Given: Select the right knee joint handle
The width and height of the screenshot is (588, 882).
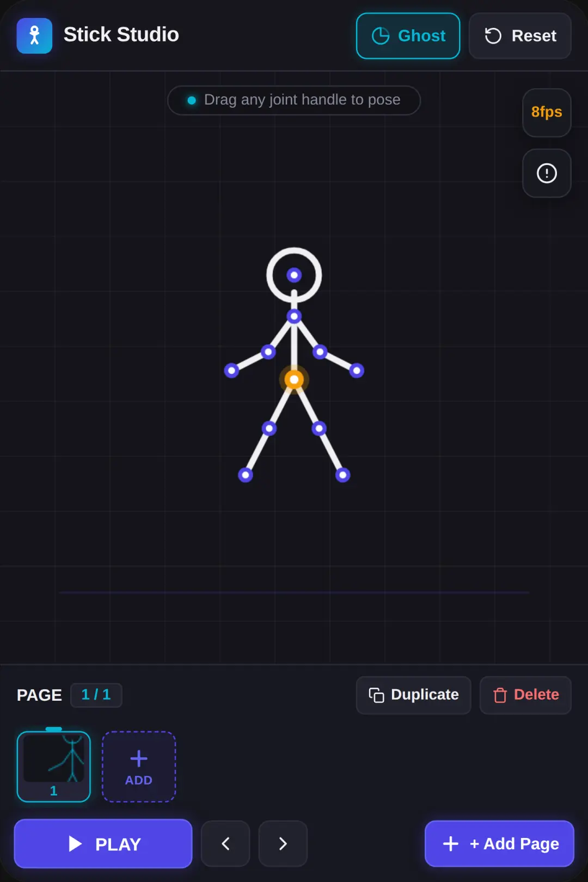Looking at the screenshot, I should pos(319,428).
